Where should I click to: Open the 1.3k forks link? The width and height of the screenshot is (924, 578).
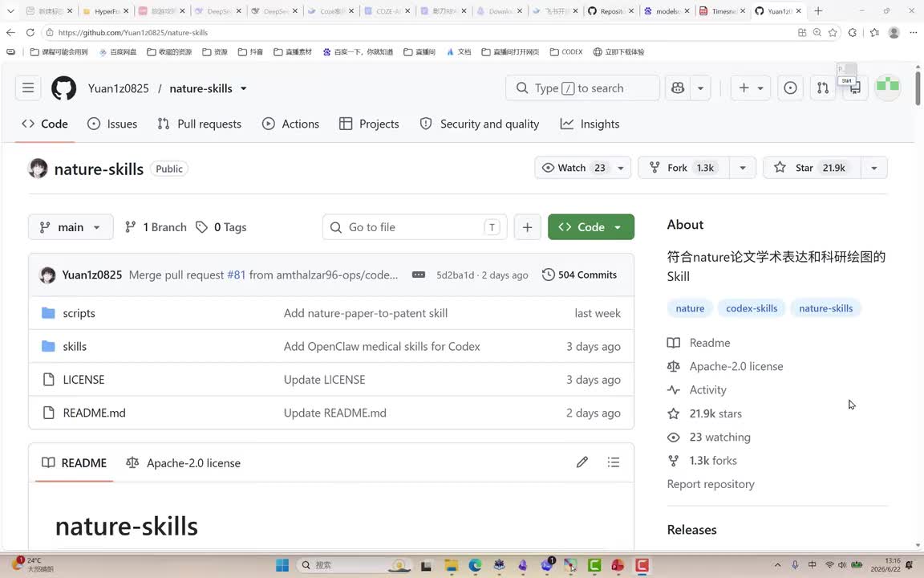[713, 461]
